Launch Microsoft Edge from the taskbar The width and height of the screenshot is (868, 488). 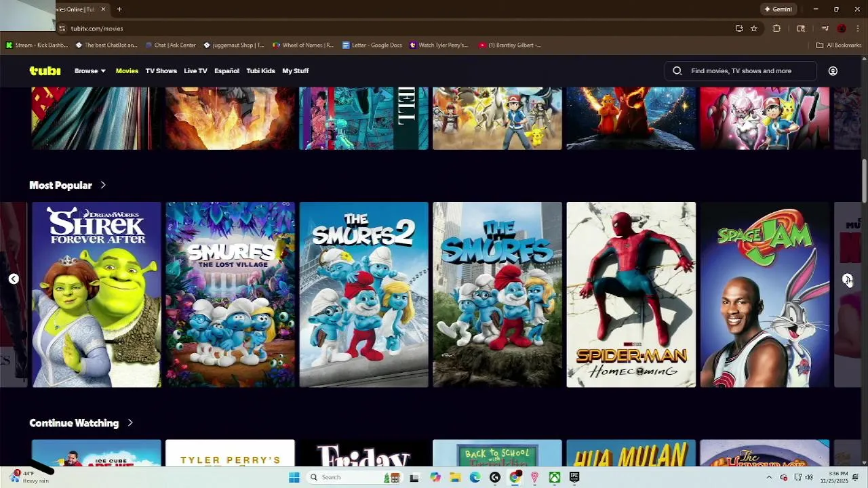coord(475,477)
